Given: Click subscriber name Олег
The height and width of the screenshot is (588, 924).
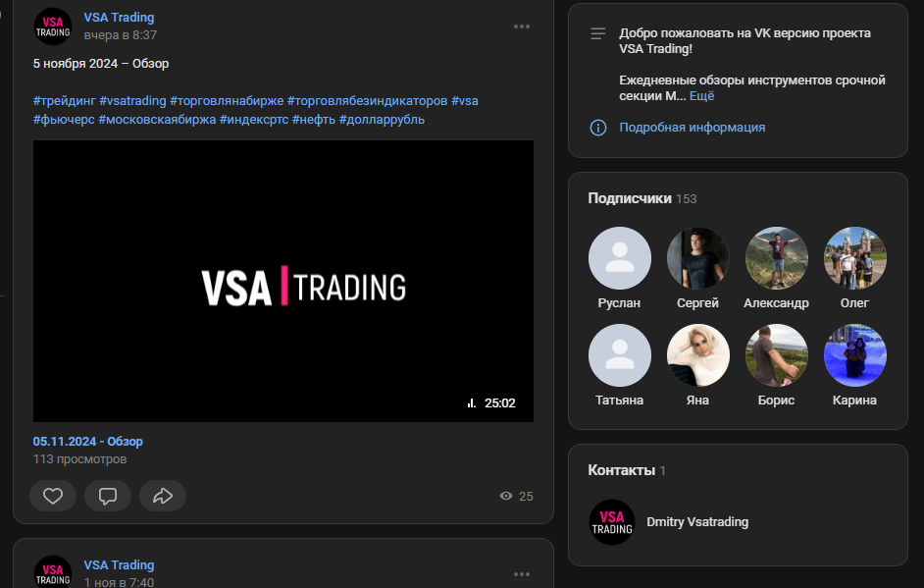Looking at the screenshot, I should coord(854,303).
